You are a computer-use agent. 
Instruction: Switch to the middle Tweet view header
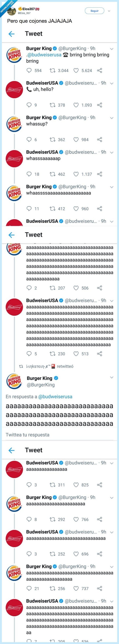pos(33,235)
